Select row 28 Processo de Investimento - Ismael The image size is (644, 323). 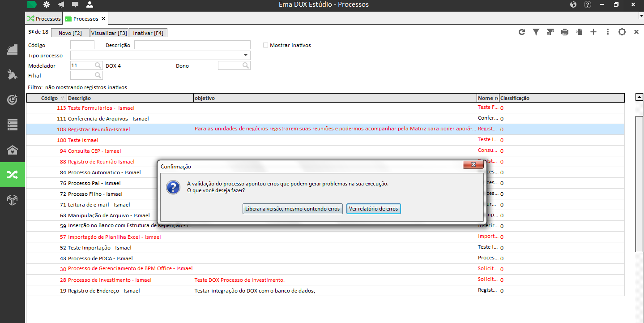click(x=325, y=280)
